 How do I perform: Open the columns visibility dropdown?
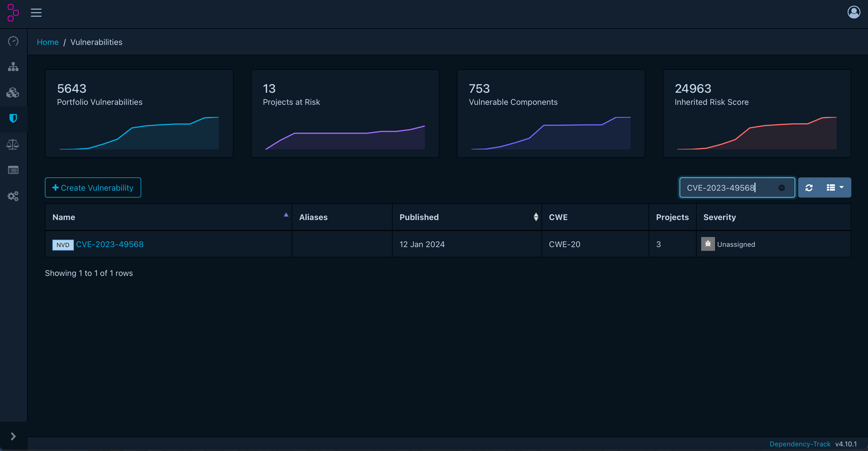(835, 187)
